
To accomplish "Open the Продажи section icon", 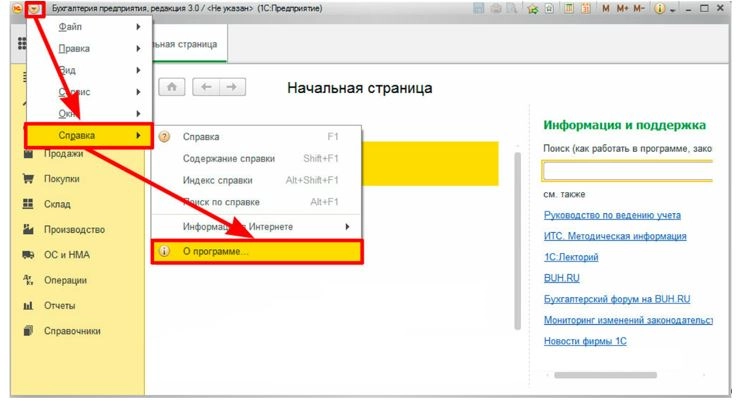I will (28, 154).
